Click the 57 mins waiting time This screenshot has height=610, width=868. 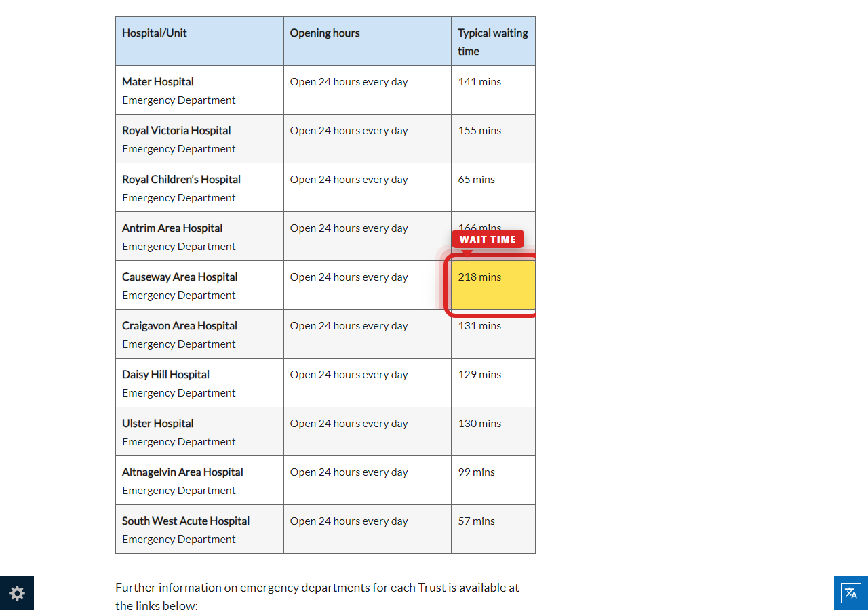pyautogui.click(x=477, y=521)
